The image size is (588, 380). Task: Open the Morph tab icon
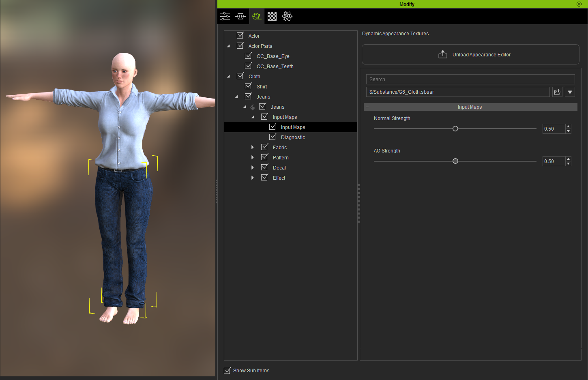240,16
